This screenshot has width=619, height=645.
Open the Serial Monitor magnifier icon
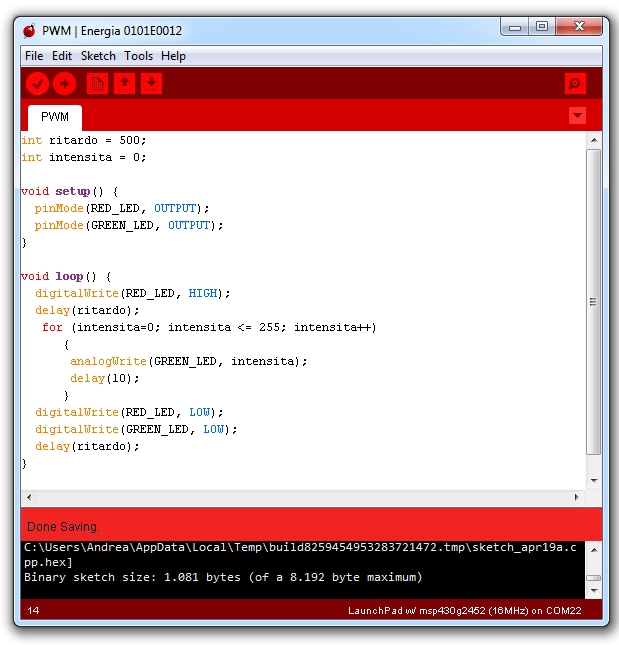[x=575, y=84]
